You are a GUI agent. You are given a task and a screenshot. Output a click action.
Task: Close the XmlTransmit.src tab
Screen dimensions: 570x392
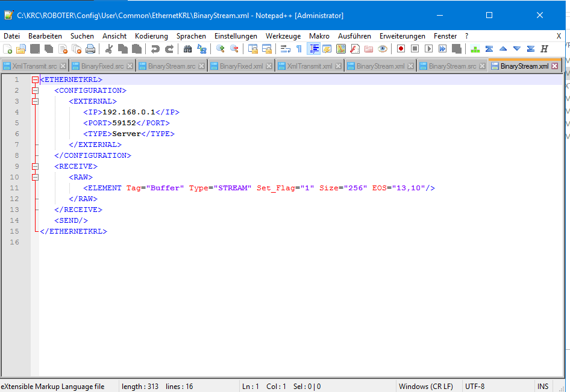point(63,66)
